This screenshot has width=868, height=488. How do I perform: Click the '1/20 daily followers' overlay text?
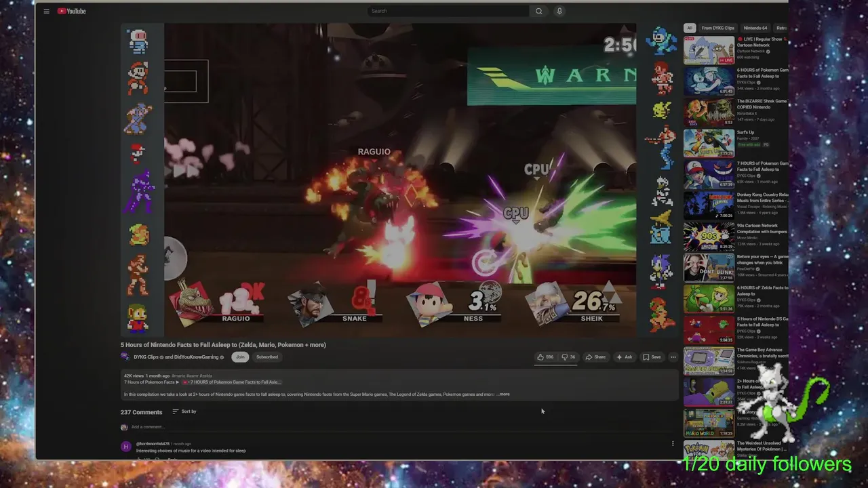(767, 464)
